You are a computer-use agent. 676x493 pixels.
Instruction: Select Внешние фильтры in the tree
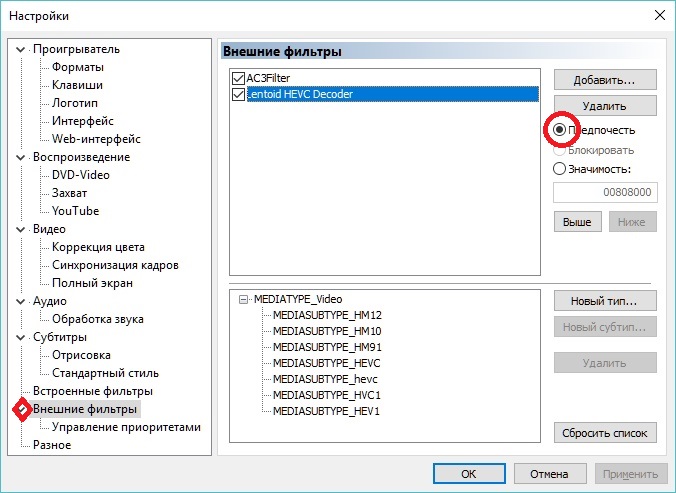85,409
